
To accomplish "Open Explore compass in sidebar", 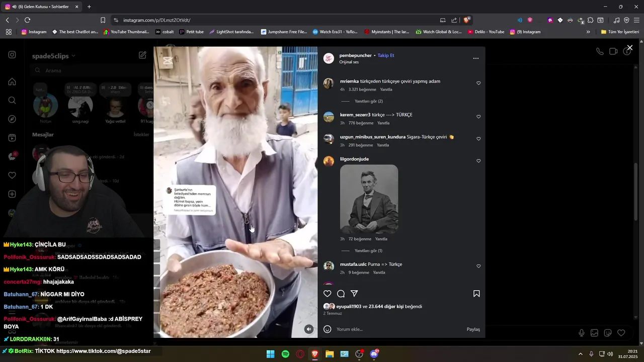I will click(x=12, y=119).
